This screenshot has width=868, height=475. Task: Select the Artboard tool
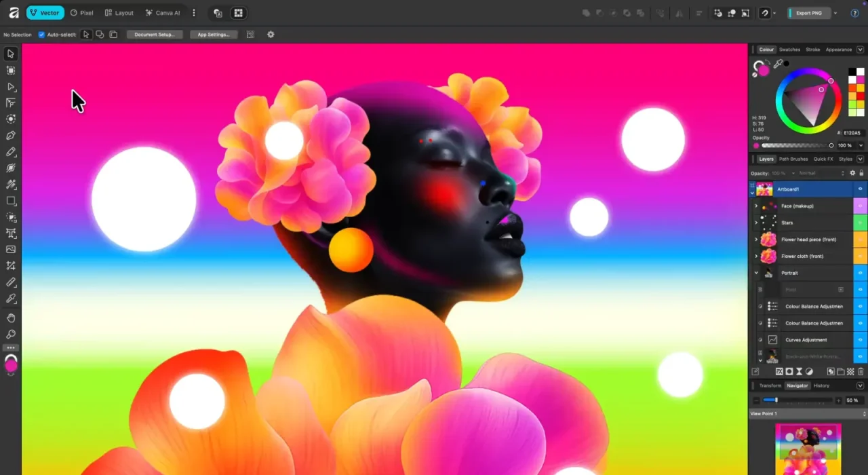click(11, 70)
